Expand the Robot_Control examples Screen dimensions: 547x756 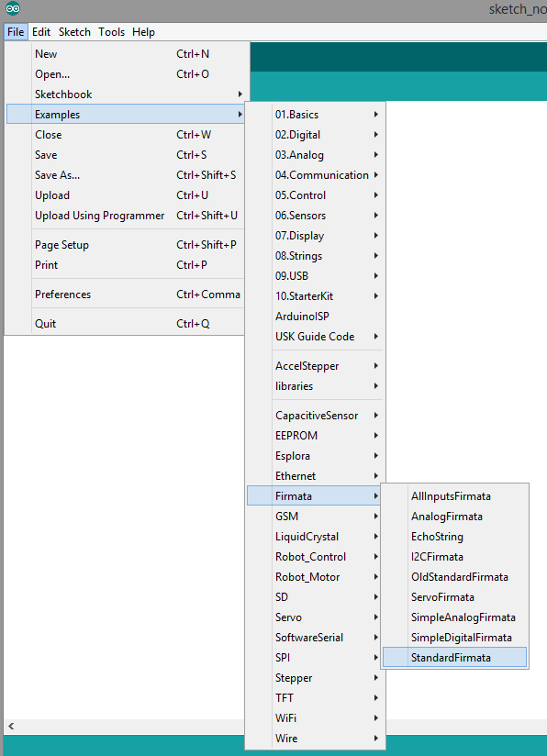[316, 557]
